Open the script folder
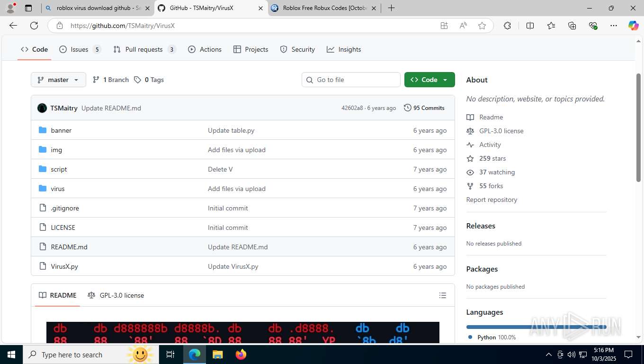 pos(59,169)
